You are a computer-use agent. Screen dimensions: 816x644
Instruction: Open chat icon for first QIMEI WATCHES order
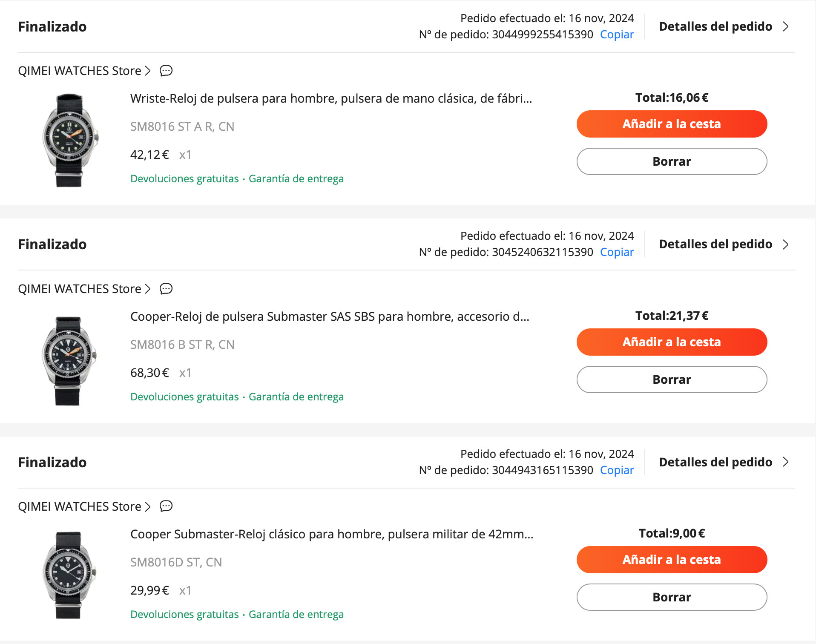click(166, 71)
